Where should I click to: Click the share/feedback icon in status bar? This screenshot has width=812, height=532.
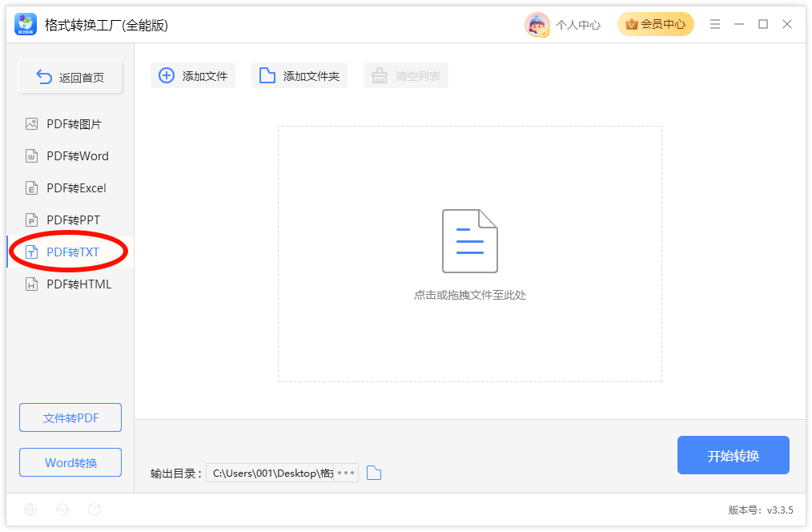(94, 510)
